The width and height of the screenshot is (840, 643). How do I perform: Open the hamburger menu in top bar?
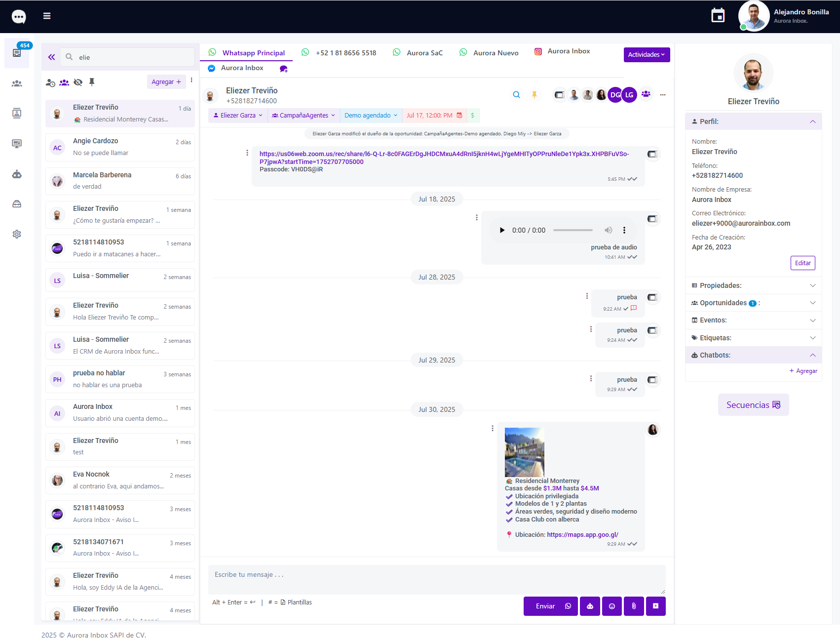(47, 16)
